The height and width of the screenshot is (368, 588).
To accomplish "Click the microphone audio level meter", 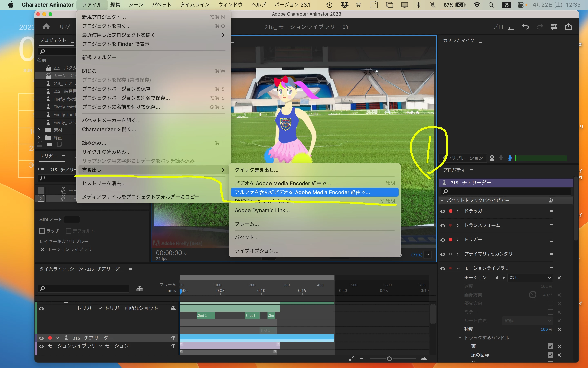I will click(x=541, y=158).
